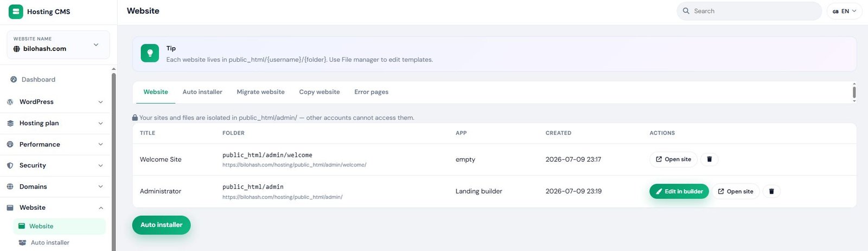Click the sidebar vertical scrollbar
Image resolution: width=868 pixels, height=251 pixels.
coord(114,160)
